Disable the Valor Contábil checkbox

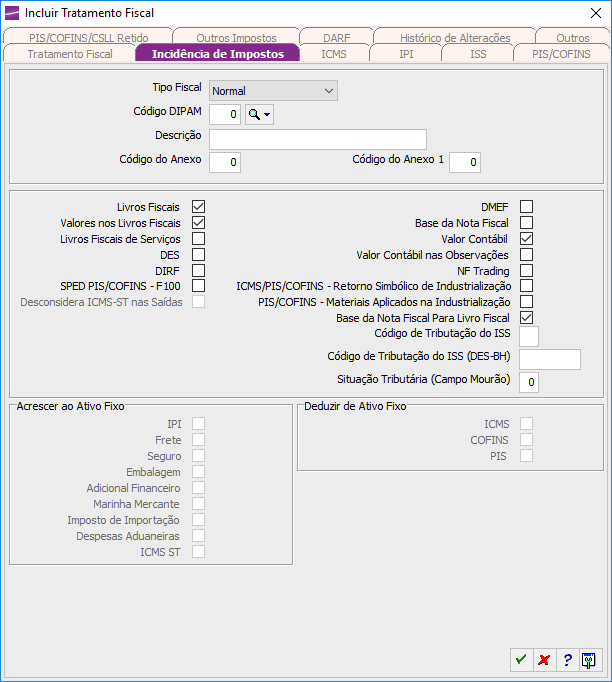(x=526, y=238)
